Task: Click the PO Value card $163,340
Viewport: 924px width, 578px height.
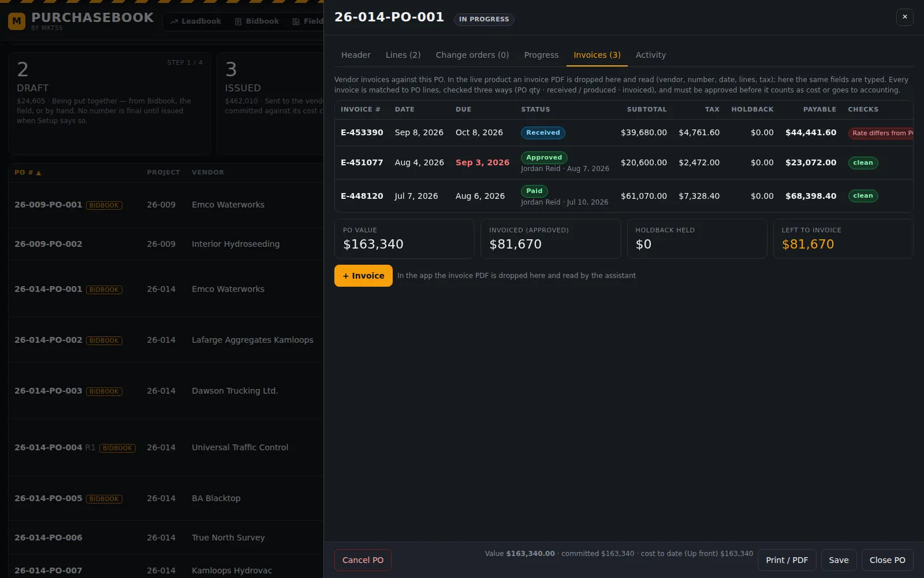Action: [x=404, y=238]
